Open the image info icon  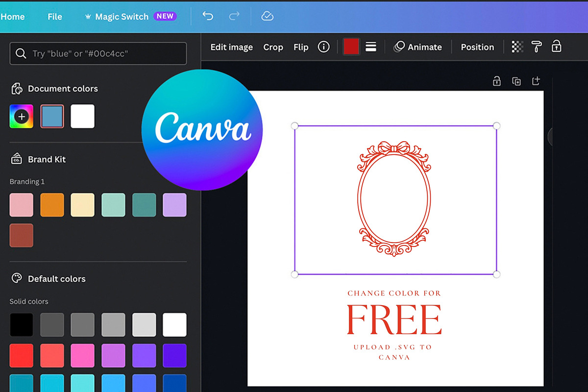[x=323, y=47]
